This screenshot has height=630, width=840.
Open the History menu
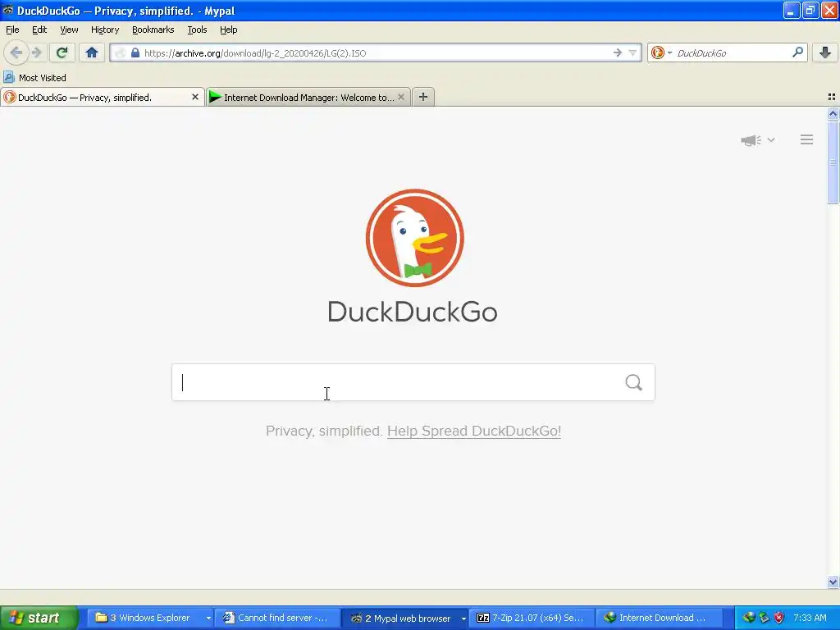105,30
